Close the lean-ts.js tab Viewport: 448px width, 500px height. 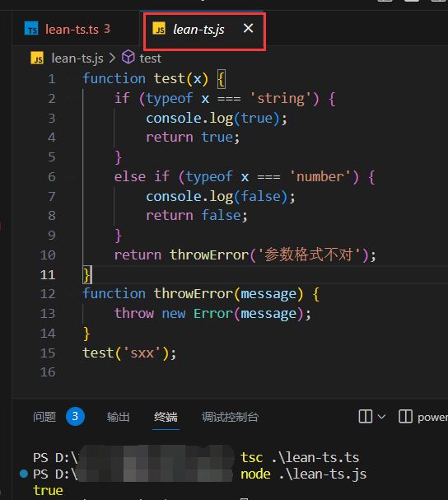(248, 28)
